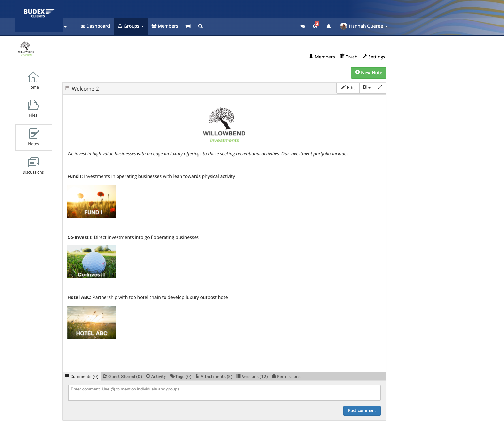
Task: Click the New Note button
Action: 368,73
